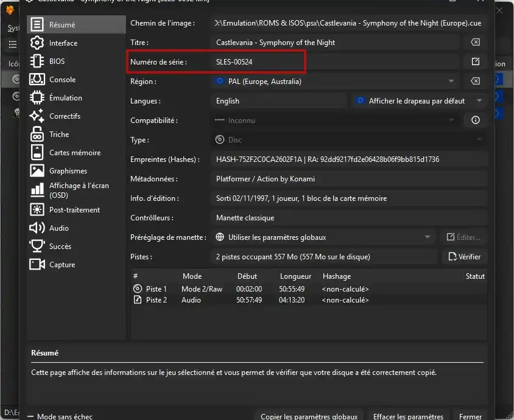Click the Chemin de l'image path field

coord(349,23)
